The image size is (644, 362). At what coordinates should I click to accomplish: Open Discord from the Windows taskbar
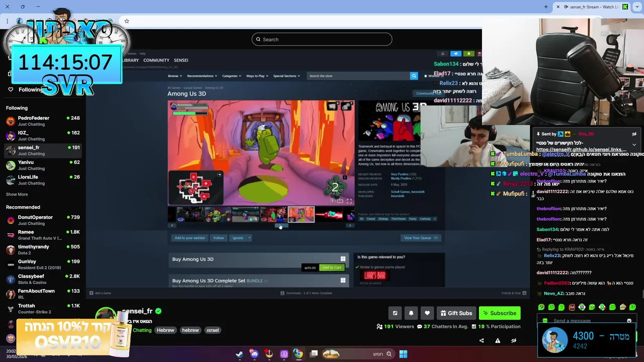click(254, 354)
